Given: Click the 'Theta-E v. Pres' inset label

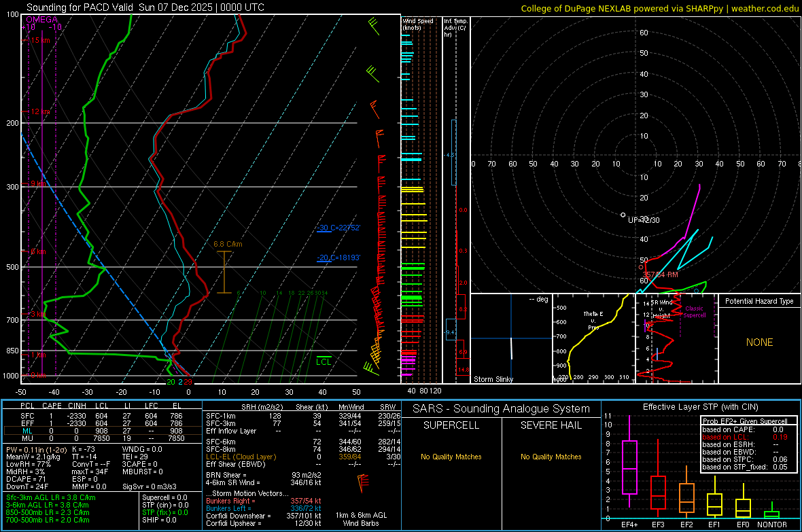Looking at the screenshot, I should [x=593, y=321].
